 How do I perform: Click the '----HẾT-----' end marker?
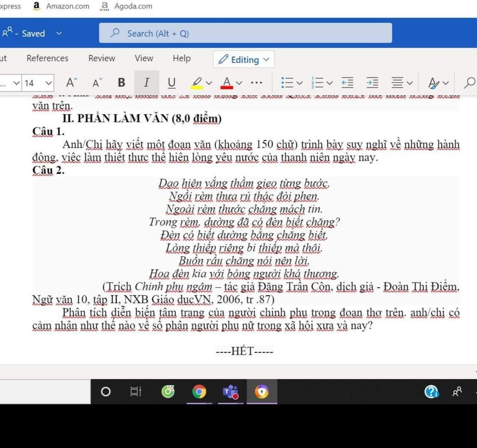[x=244, y=351]
